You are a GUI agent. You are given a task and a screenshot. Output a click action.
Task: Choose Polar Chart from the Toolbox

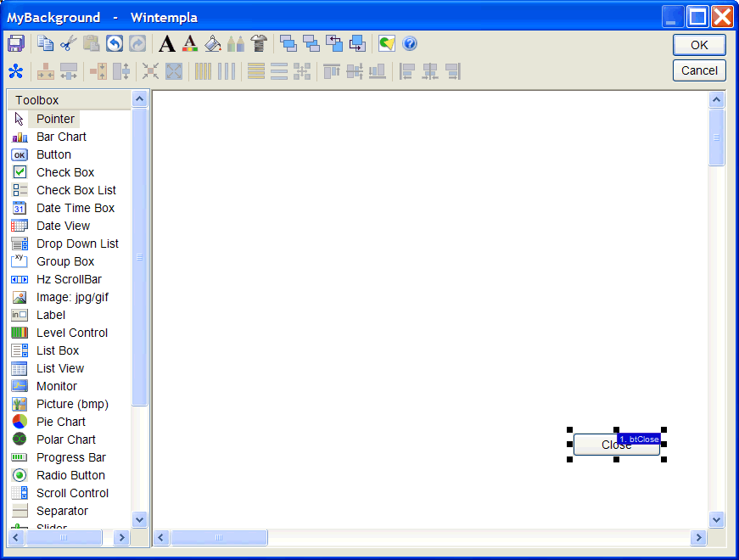[x=66, y=440]
